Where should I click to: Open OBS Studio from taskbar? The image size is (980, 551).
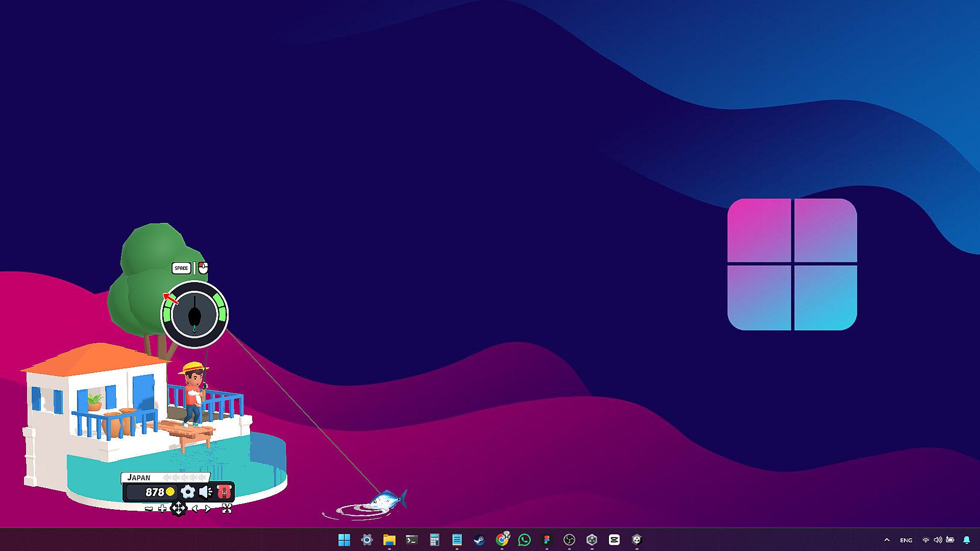[x=569, y=540]
